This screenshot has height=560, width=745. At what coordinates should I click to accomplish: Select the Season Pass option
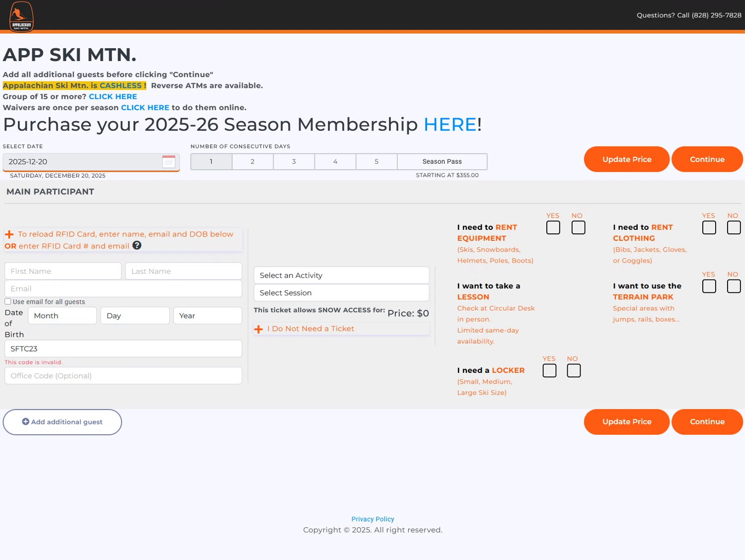[442, 161]
